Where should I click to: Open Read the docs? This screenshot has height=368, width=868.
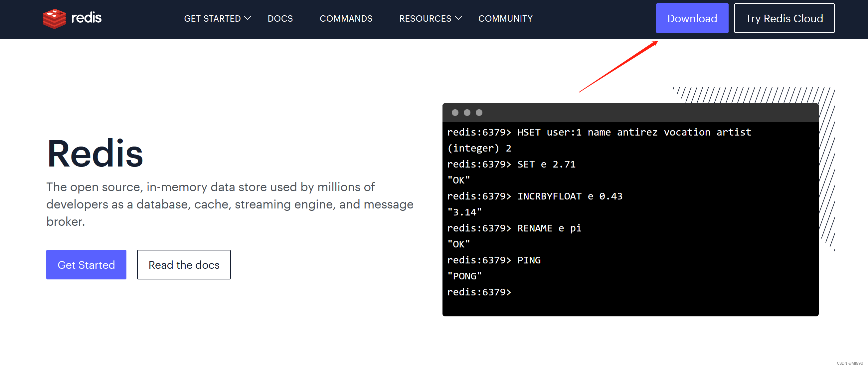[184, 265]
